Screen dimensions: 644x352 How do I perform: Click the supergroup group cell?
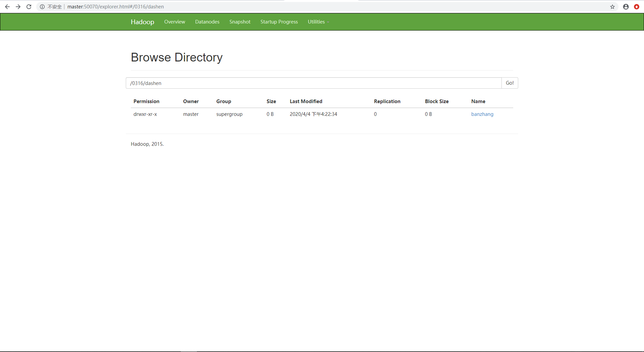pyautogui.click(x=229, y=114)
